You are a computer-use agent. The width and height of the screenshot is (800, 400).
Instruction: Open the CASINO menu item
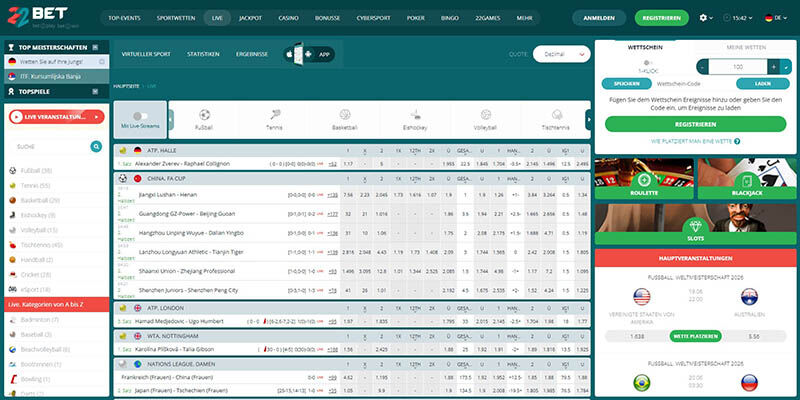(288, 18)
